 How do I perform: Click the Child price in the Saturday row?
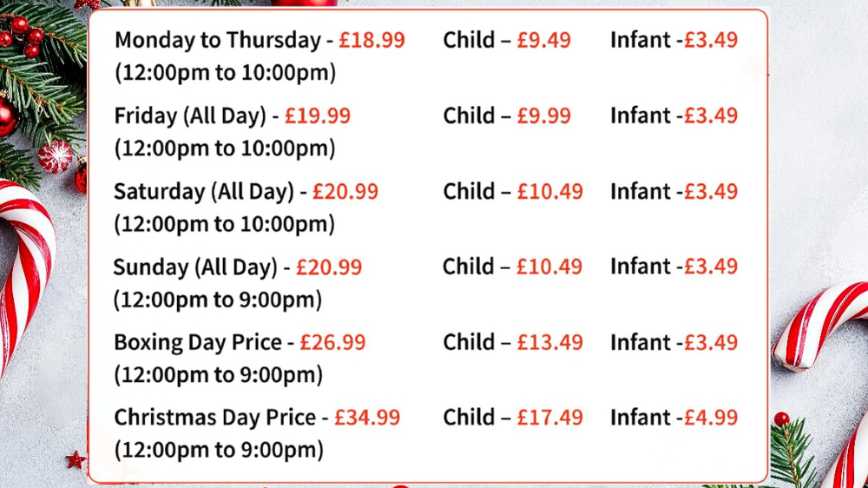pyautogui.click(x=549, y=191)
